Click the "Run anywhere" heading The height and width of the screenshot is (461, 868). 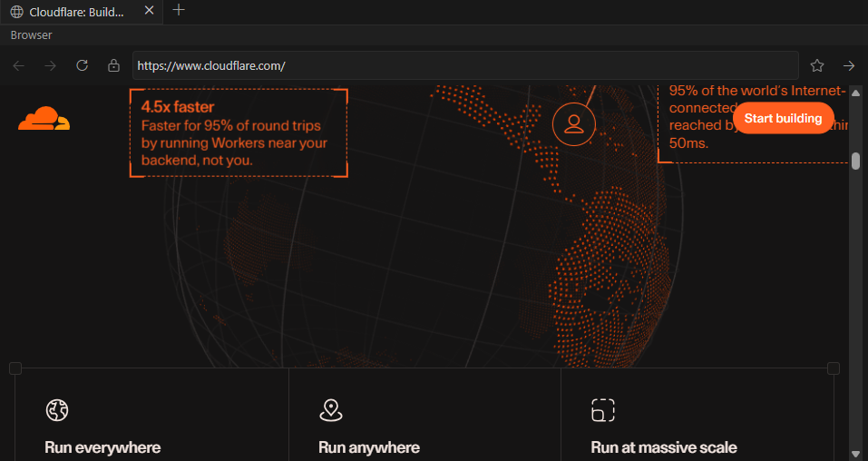[368, 447]
